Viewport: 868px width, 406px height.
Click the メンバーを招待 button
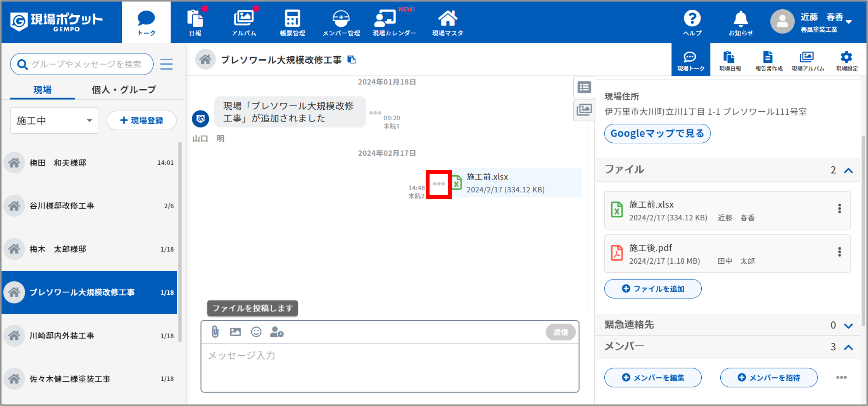tap(769, 378)
